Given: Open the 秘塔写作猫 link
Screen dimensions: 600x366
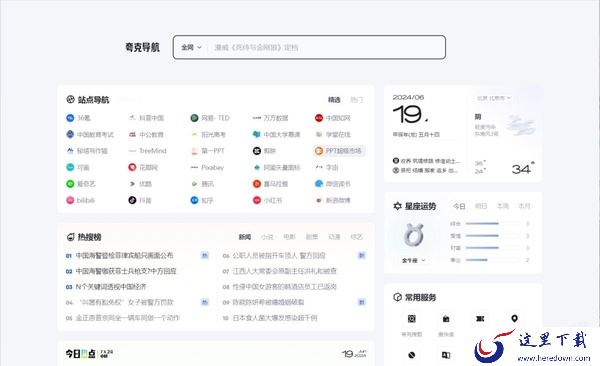Looking at the screenshot, I should 92,151.
